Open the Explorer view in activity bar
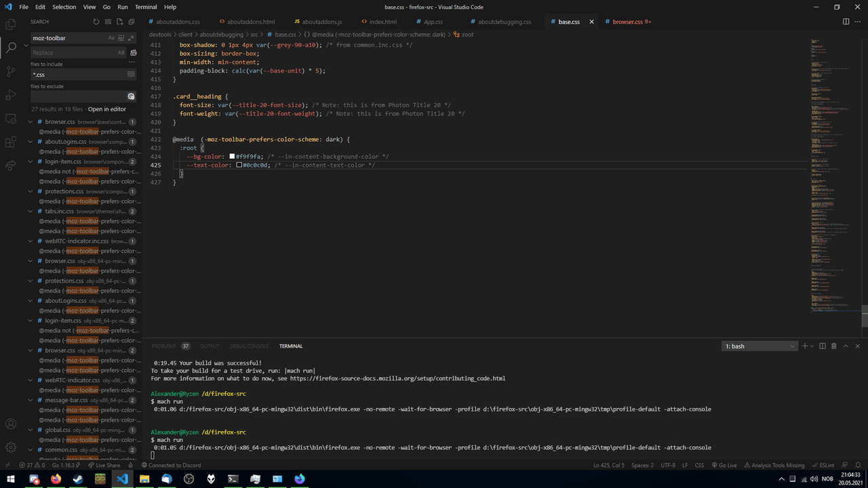The image size is (868, 488). [x=11, y=24]
